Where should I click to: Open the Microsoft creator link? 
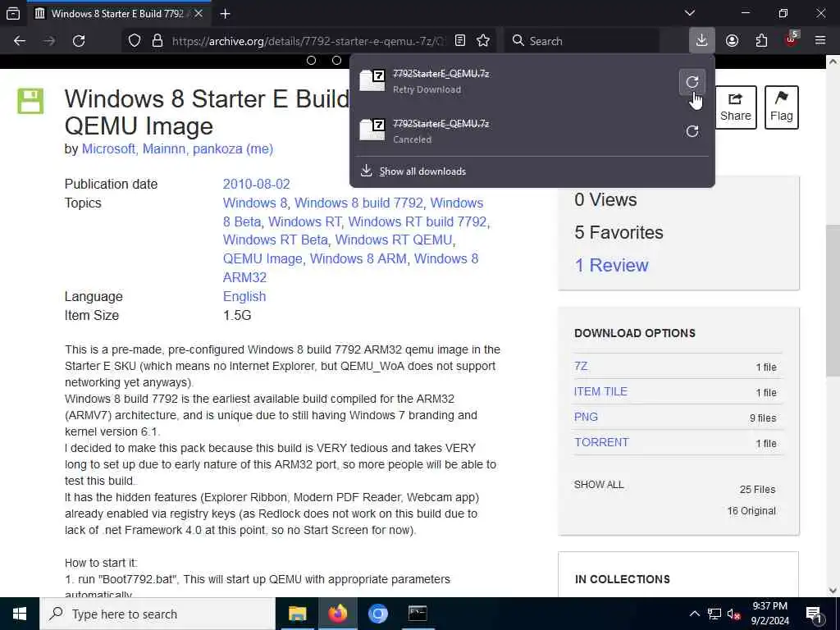(x=108, y=148)
